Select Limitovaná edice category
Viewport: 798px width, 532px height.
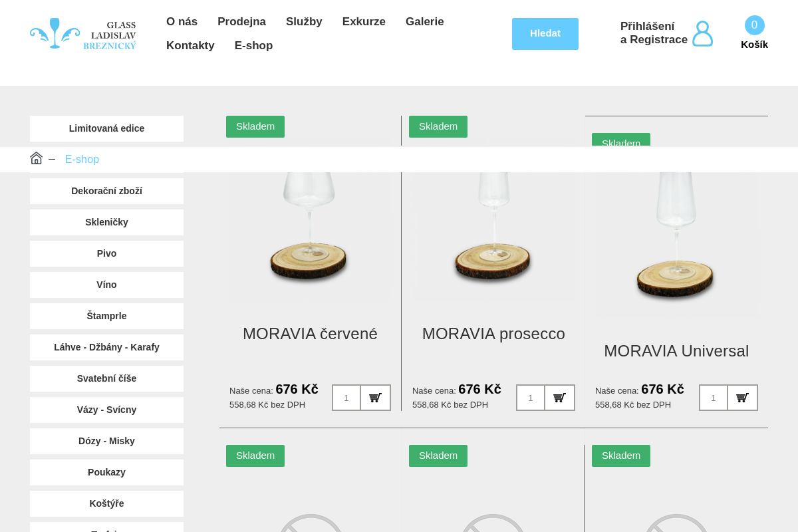click(x=106, y=128)
